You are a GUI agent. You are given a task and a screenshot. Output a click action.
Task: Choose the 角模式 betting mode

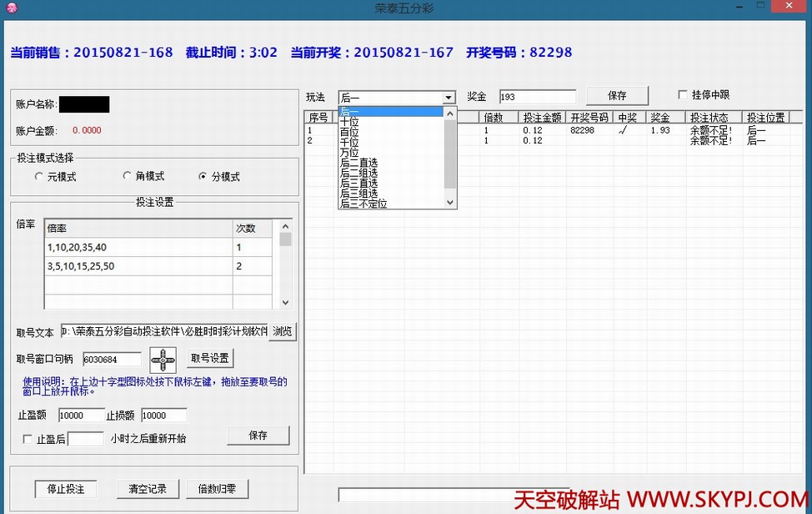[128, 176]
